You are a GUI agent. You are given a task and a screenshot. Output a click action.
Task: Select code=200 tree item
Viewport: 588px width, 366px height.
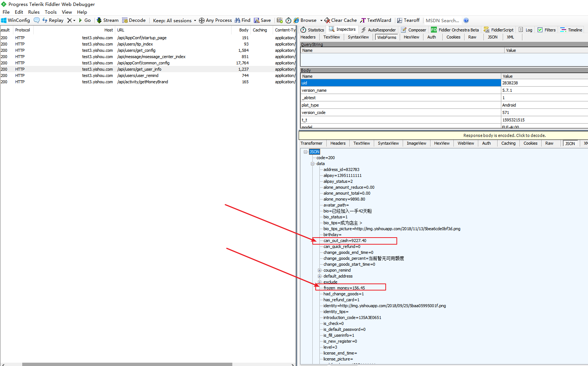coord(325,158)
